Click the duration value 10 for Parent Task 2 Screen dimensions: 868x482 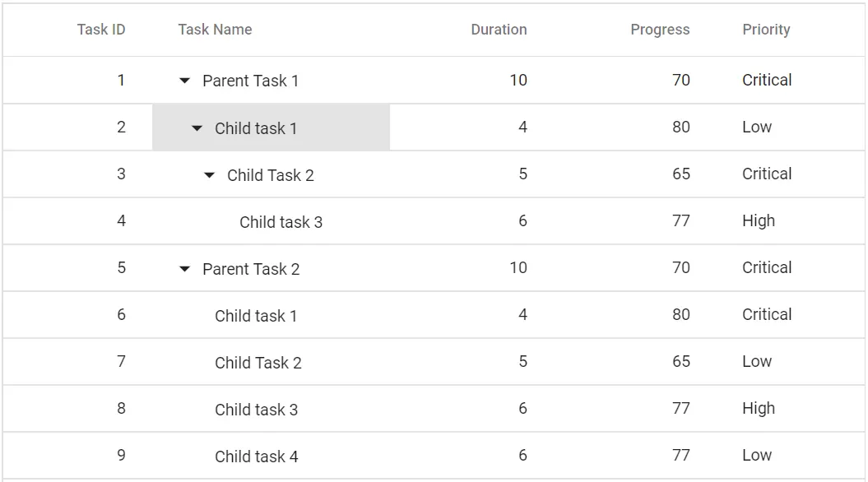(518, 268)
